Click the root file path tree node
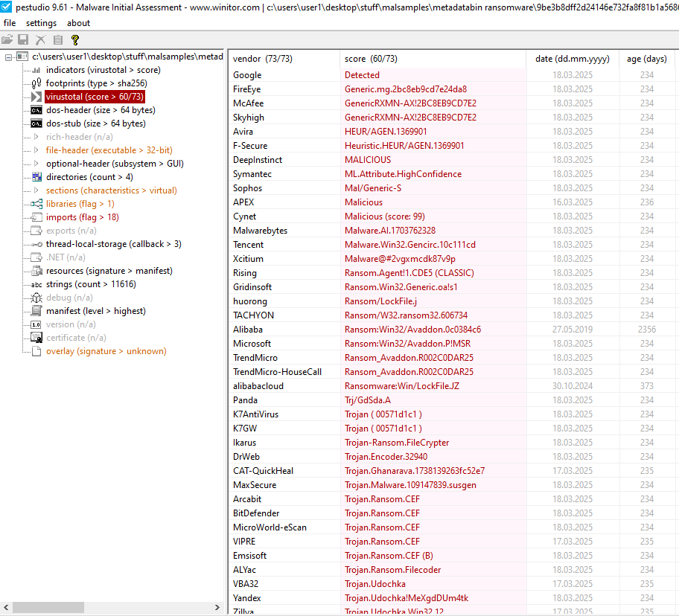This screenshot has width=679, height=616. (x=127, y=57)
